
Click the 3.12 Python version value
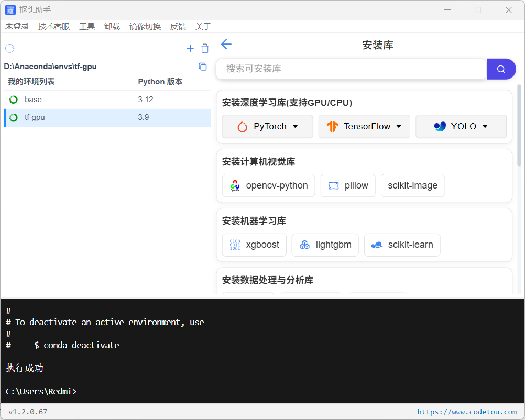coord(146,100)
